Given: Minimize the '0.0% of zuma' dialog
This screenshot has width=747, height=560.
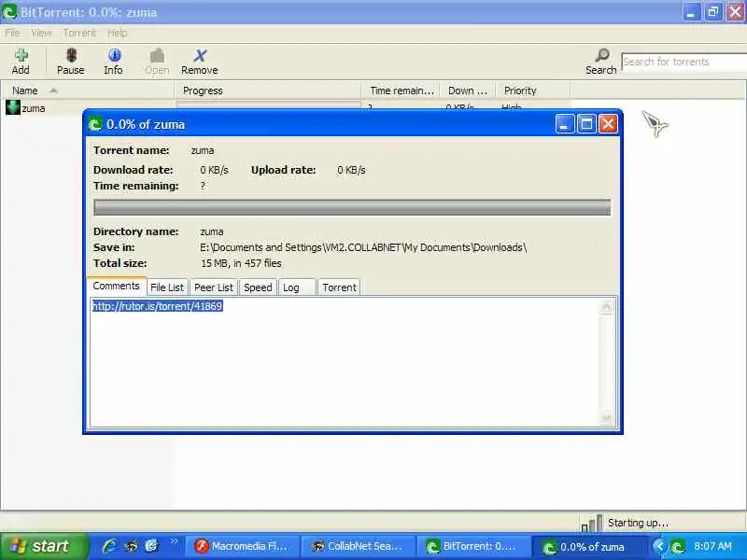Looking at the screenshot, I should (x=565, y=124).
